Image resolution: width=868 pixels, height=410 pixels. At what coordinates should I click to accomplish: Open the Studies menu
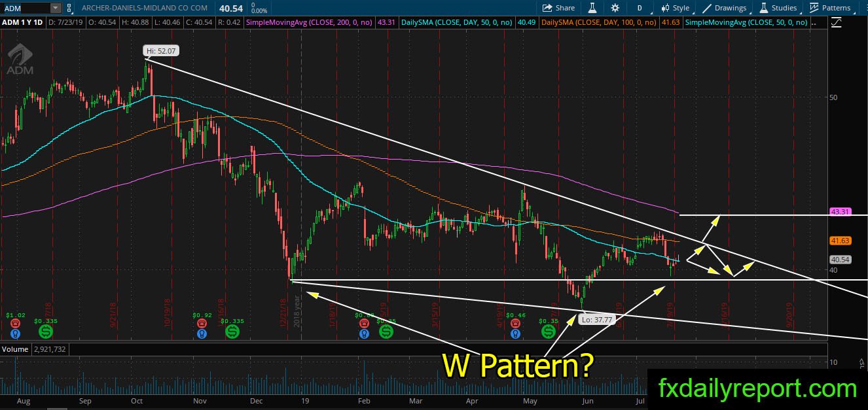pyautogui.click(x=778, y=8)
